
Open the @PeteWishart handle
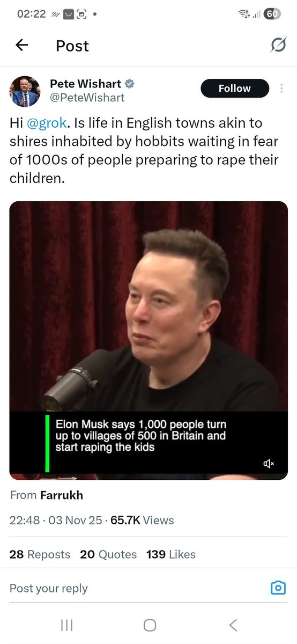coord(87,98)
